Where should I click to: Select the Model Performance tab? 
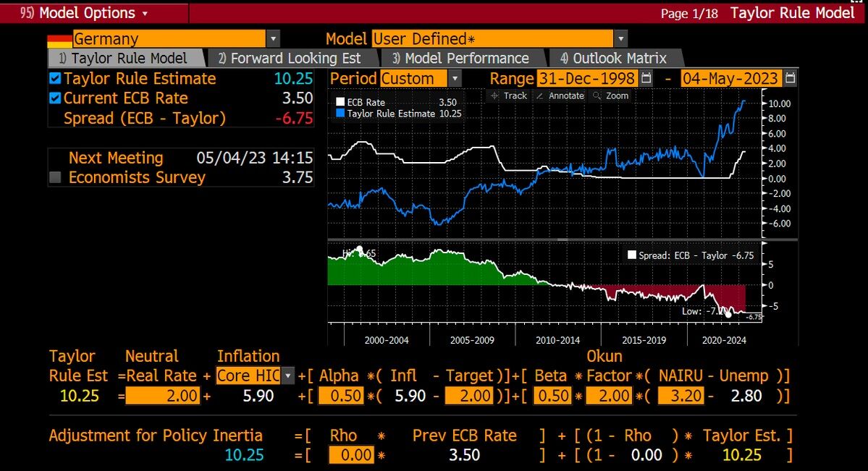(x=460, y=58)
